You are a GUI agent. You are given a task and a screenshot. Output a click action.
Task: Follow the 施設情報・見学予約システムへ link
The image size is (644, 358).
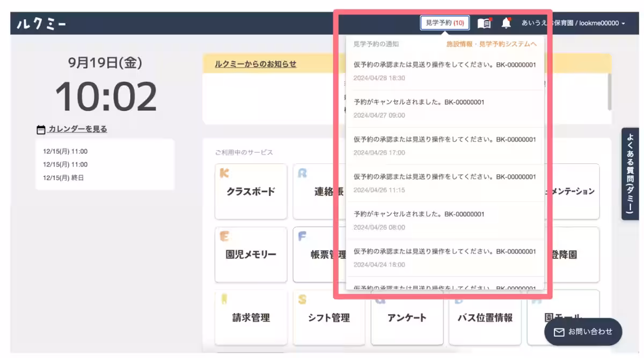pos(491,44)
